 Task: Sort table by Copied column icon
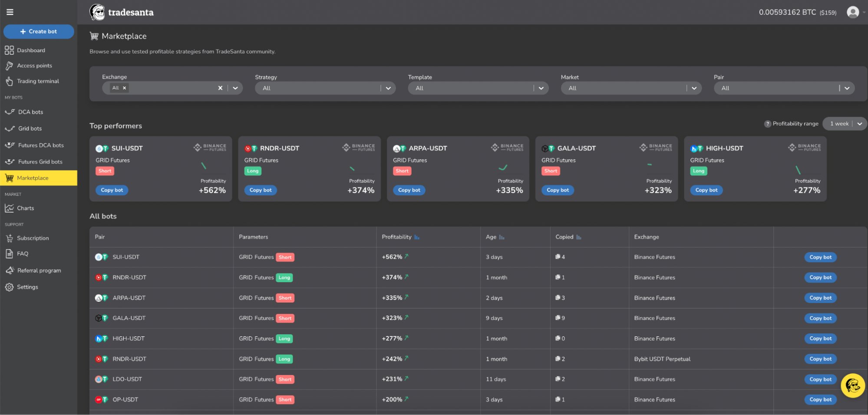pyautogui.click(x=579, y=237)
